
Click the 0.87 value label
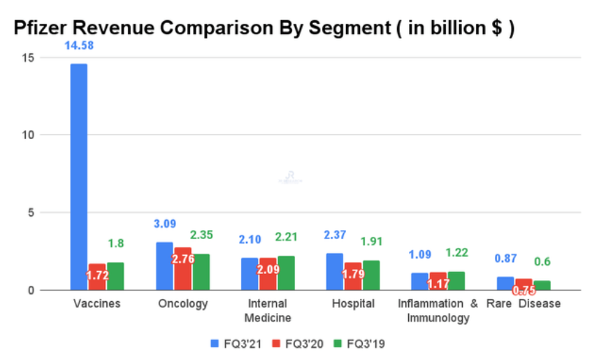click(505, 259)
